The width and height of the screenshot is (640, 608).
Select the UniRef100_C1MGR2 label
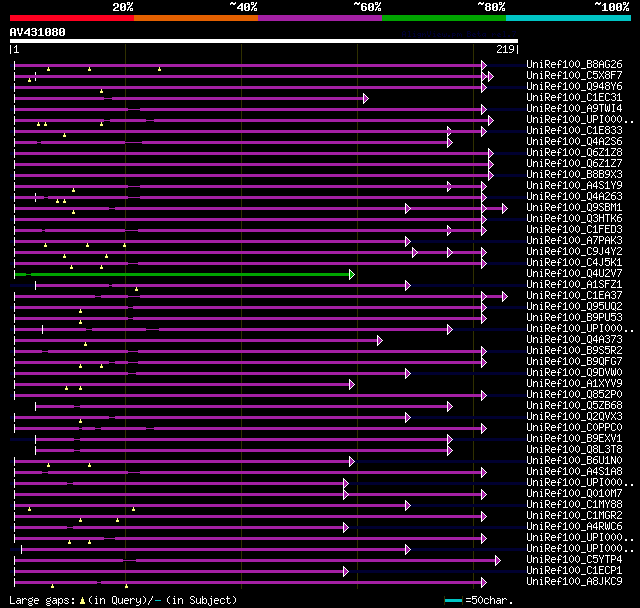point(574,516)
